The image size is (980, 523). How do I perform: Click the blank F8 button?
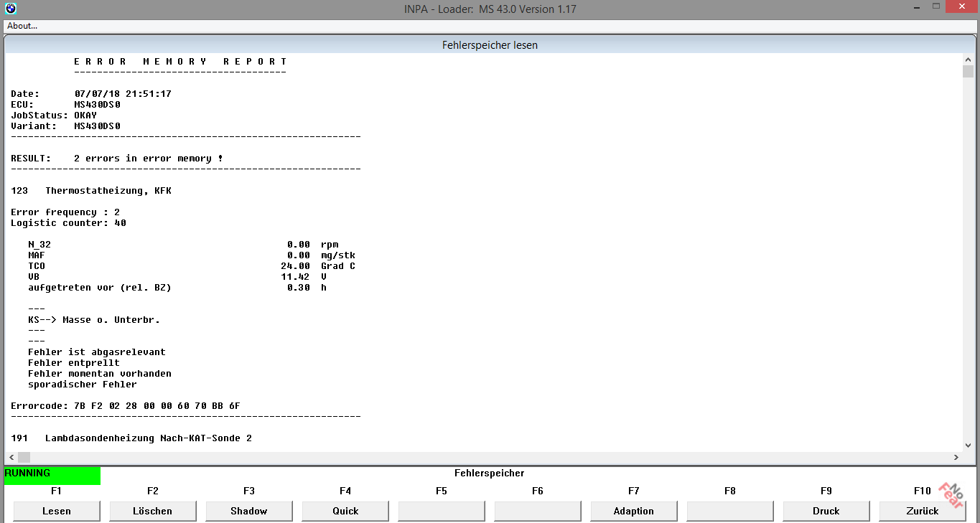tap(730, 511)
